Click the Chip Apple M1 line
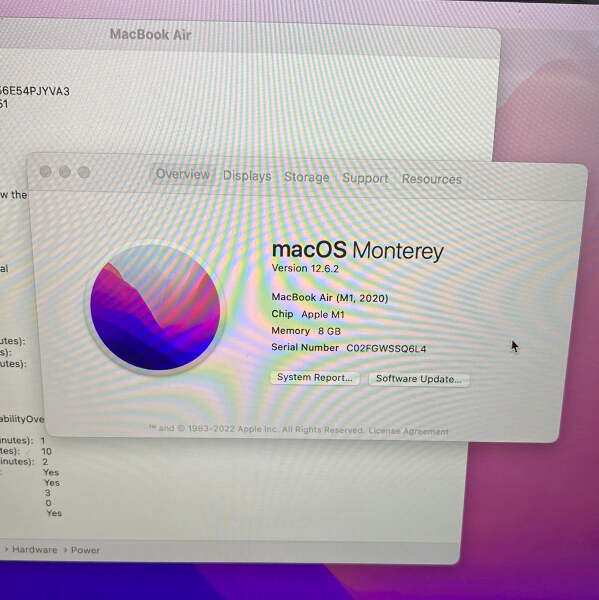This screenshot has width=599, height=600. (308, 314)
